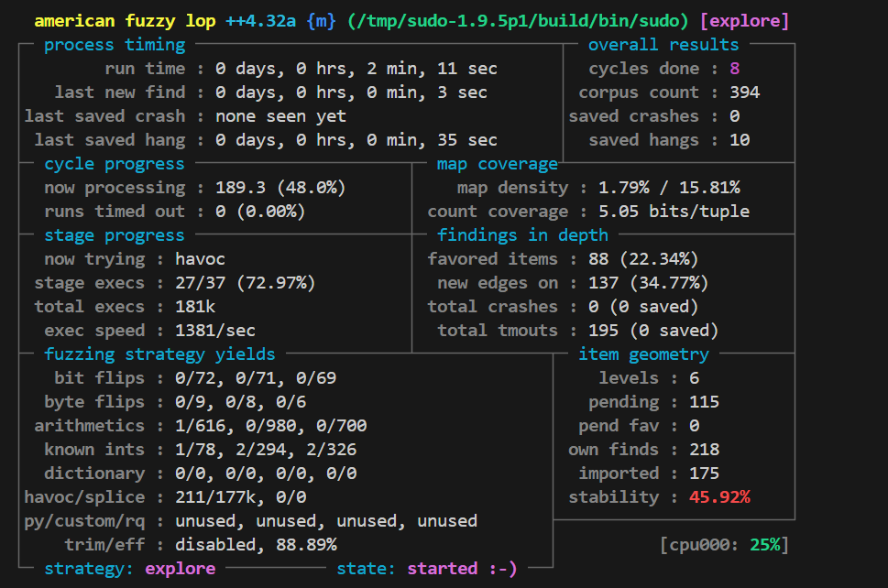Viewport: 888px width, 588px height.
Task: Click the process timing section header
Action: coord(115,45)
